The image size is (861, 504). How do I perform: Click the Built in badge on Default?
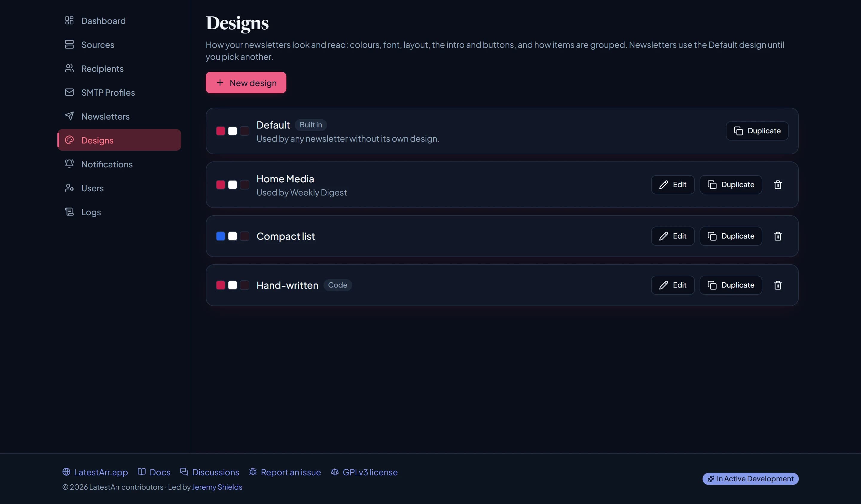click(x=311, y=125)
